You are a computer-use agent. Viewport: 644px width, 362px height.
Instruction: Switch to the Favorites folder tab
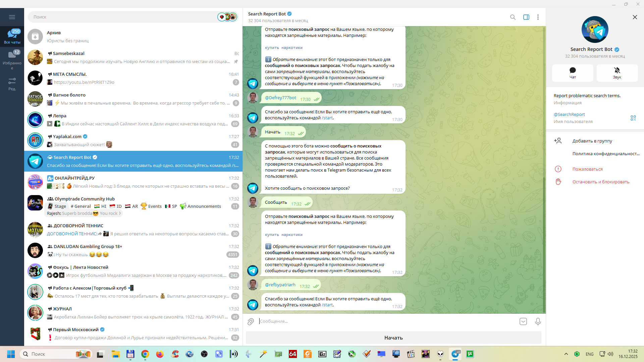click(12, 60)
